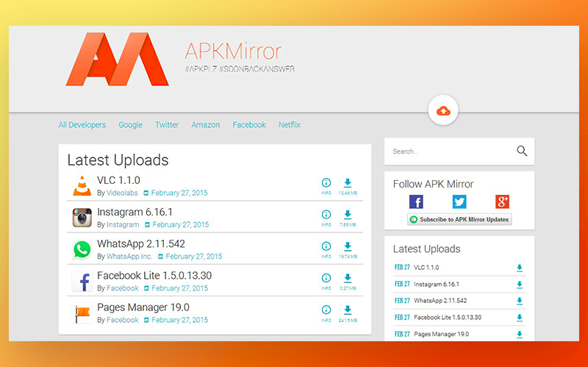
Task: Click Facebook developer under Pages Manager
Action: pos(123,320)
